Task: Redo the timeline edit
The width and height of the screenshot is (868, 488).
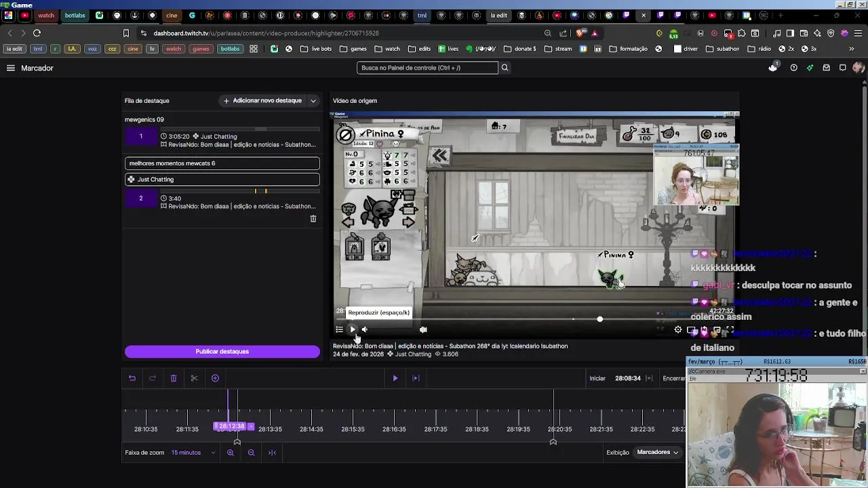Action: point(153,378)
